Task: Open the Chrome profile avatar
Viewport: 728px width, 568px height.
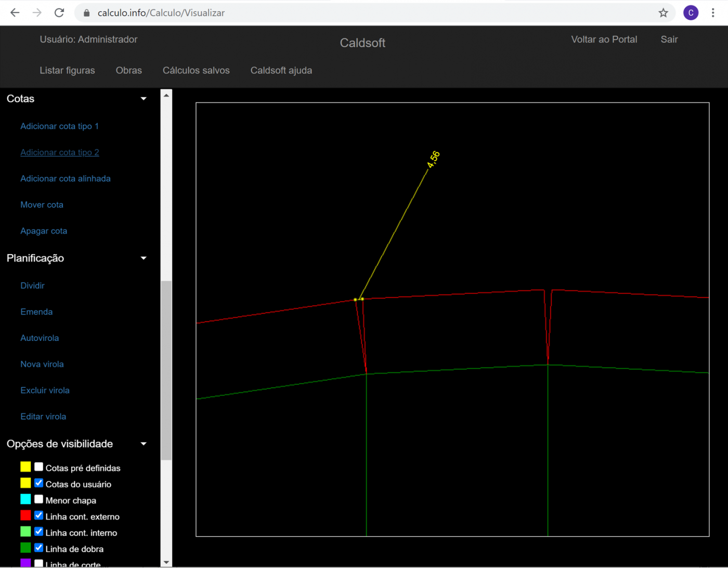Action: click(x=691, y=13)
